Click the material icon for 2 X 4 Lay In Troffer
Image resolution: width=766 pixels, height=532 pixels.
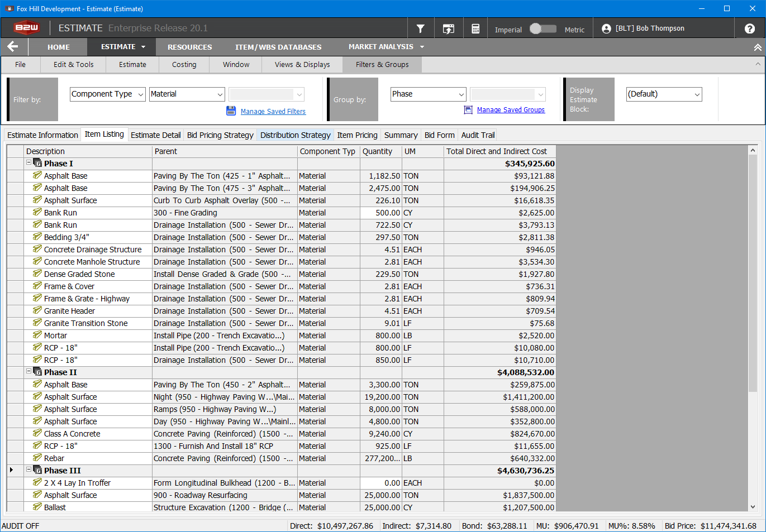click(37, 482)
